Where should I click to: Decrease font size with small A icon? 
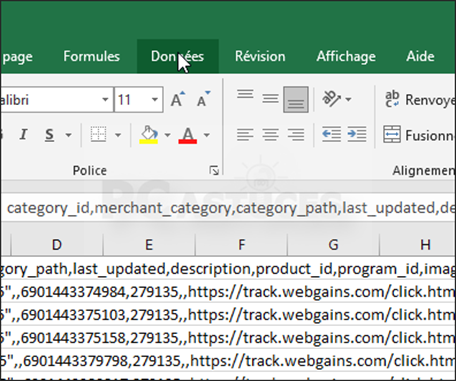[203, 99]
